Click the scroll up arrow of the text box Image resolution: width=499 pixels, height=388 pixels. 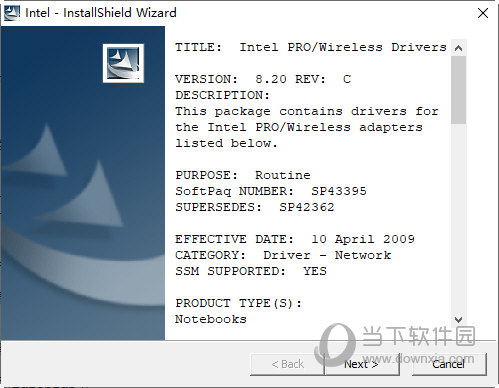(x=459, y=48)
